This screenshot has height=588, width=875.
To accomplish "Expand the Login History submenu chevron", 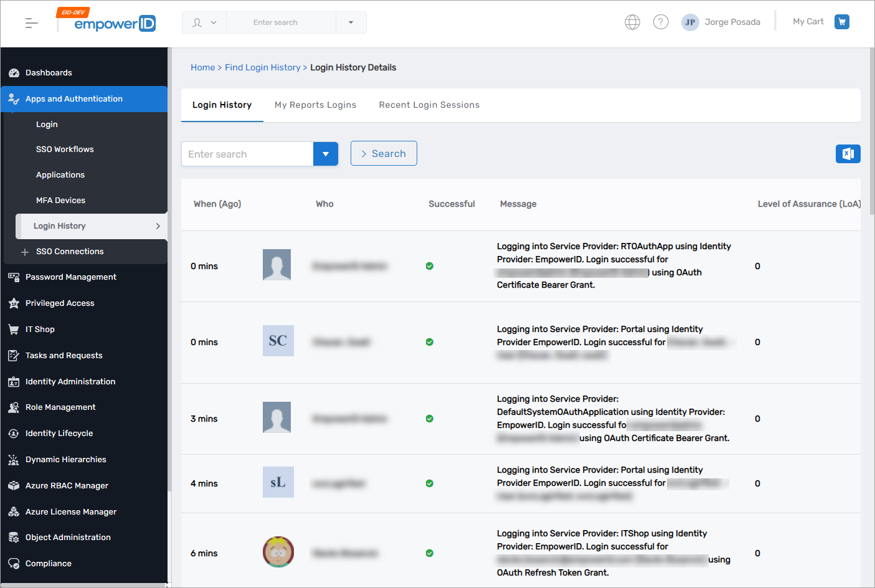I will point(158,226).
